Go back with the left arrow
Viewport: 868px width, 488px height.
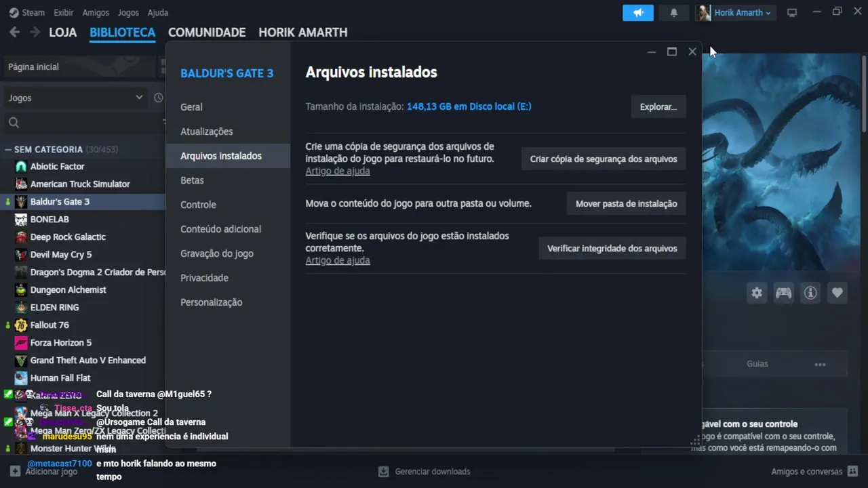(14, 32)
